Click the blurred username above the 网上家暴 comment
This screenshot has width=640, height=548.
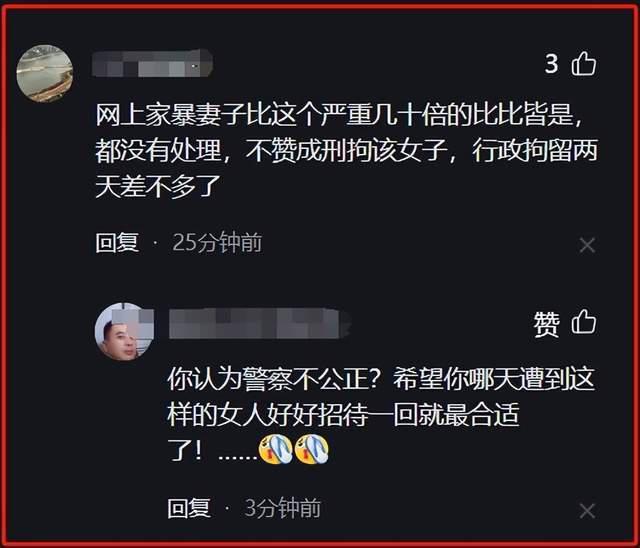pos(152,64)
